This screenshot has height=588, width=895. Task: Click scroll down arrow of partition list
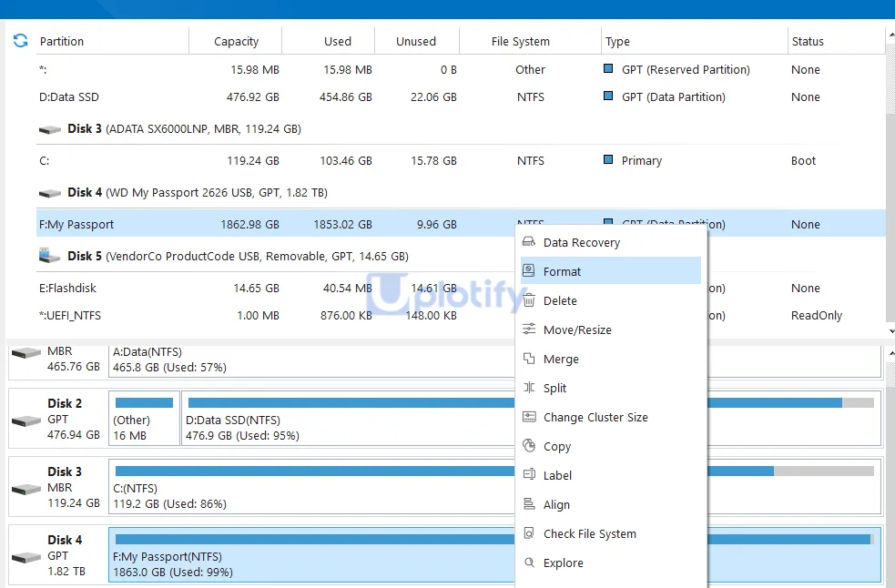coord(891,331)
